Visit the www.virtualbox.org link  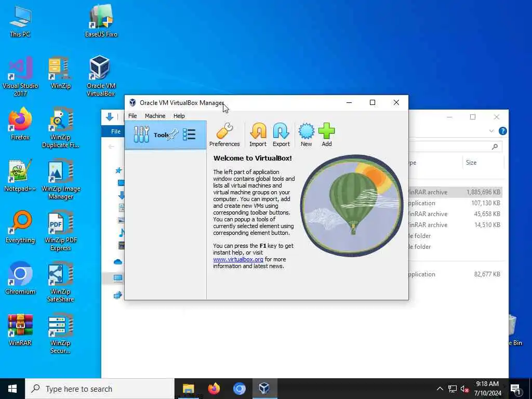[238, 259]
